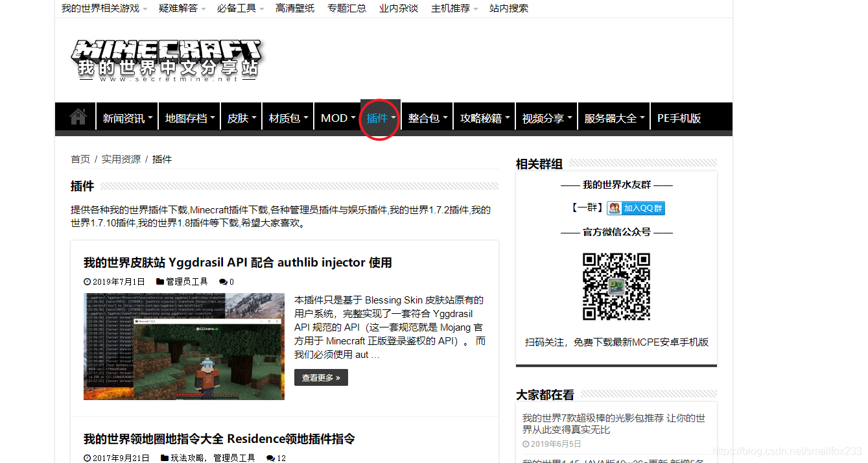Image resolution: width=868 pixels, height=463 pixels.
Task: Open 主机推荐 top menu
Action: [454, 8]
